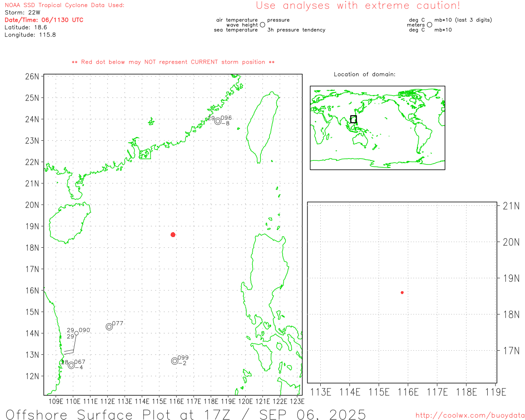Click the buoy station marker labeled 099
Image resolution: width=525 pixels, height=420 pixels.
pos(175,361)
